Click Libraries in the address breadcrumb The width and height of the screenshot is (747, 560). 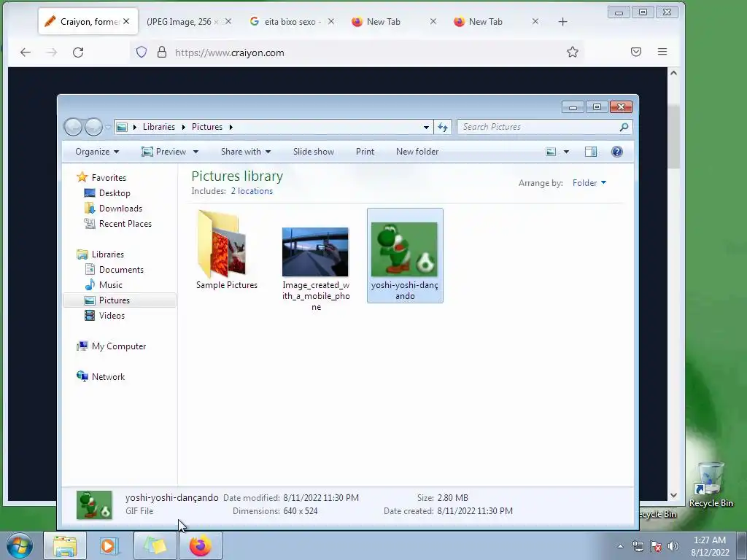coord(158,127)
